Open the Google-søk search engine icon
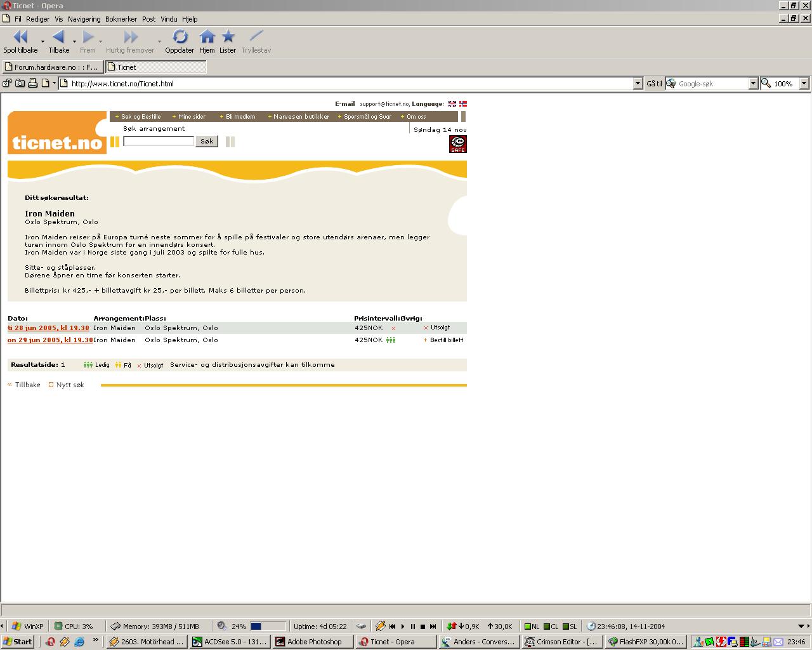 (671, 83)
